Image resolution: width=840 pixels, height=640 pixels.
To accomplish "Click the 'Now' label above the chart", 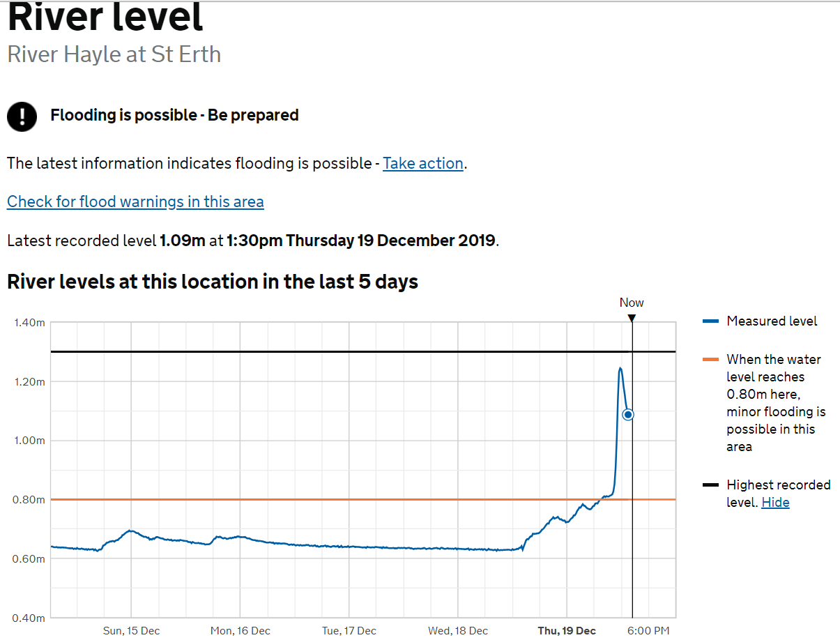I will point(632,303).
